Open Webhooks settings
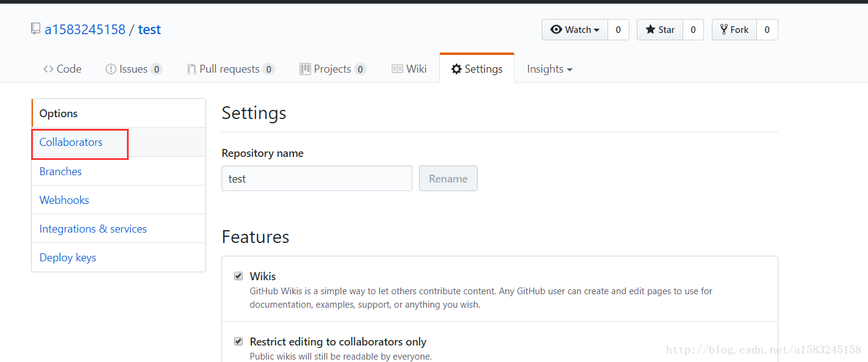The width and height of the screenshot is (868, 362). pos(119,200)
